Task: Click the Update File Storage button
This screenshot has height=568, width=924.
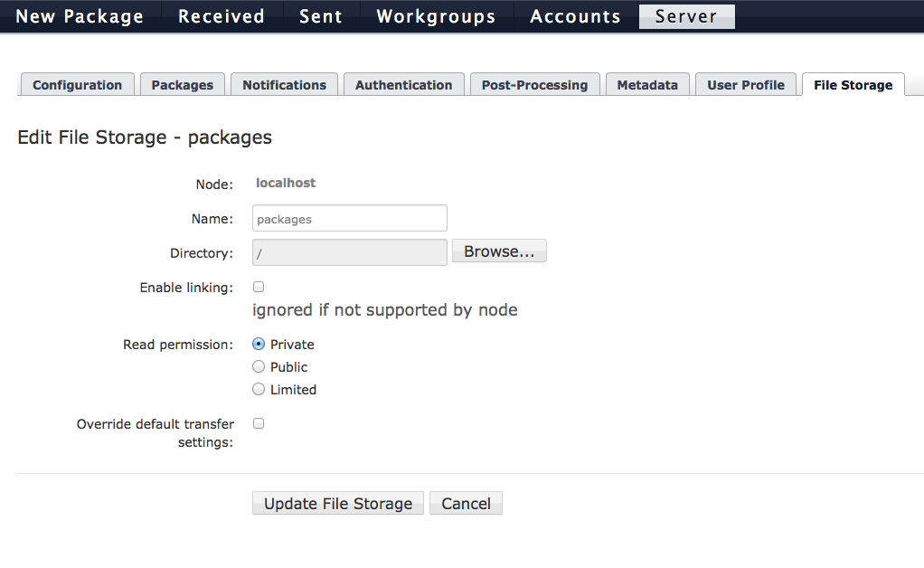Action: tap(337, 503)
